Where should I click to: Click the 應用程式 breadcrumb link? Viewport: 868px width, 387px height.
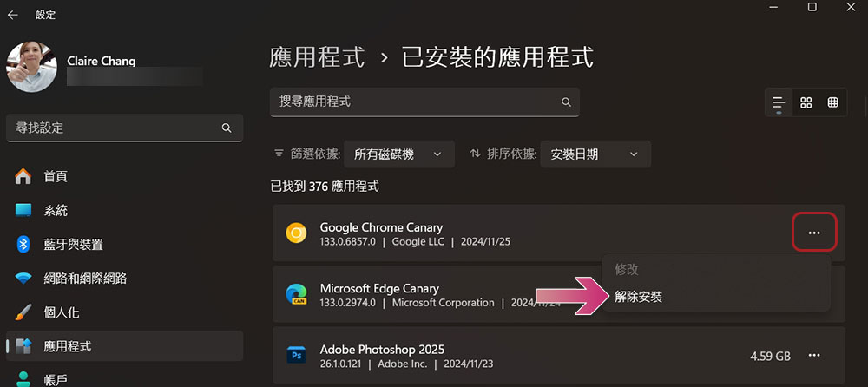(x=317, y=57)
